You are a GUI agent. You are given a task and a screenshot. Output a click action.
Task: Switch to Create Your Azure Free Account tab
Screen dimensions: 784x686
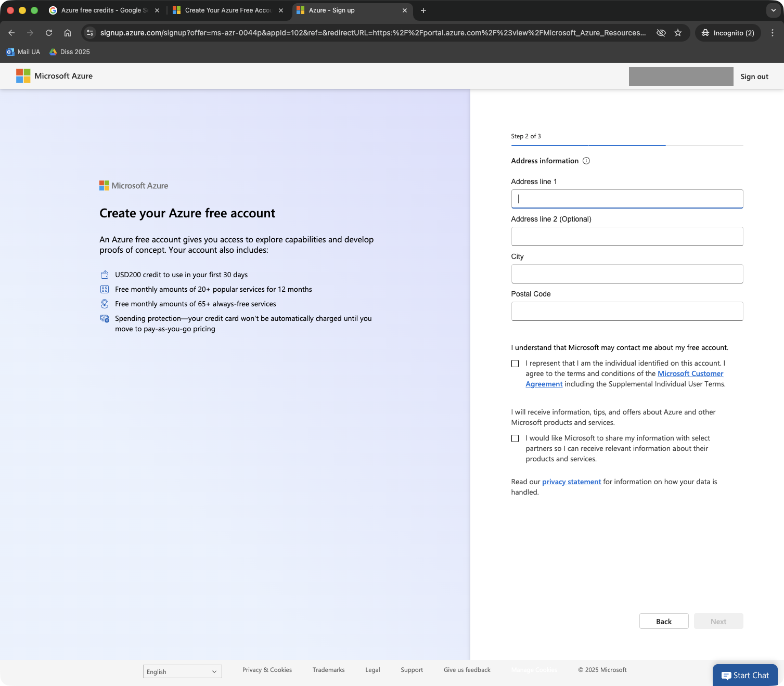click(227, 10)
